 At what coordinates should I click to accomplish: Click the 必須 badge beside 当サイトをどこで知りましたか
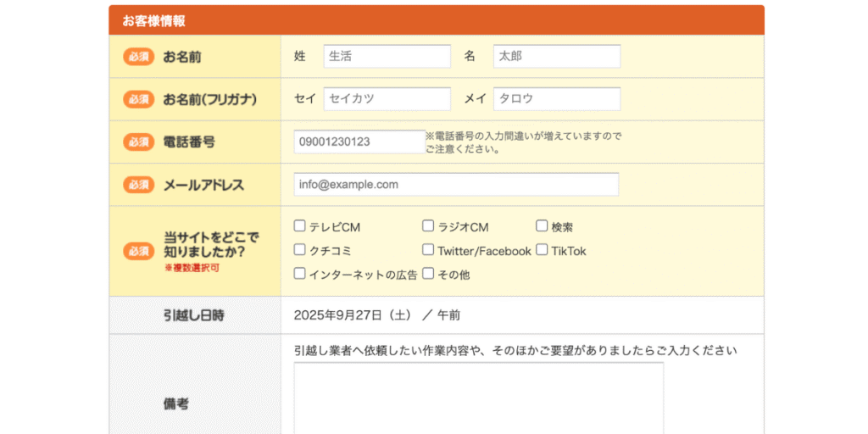138,251
